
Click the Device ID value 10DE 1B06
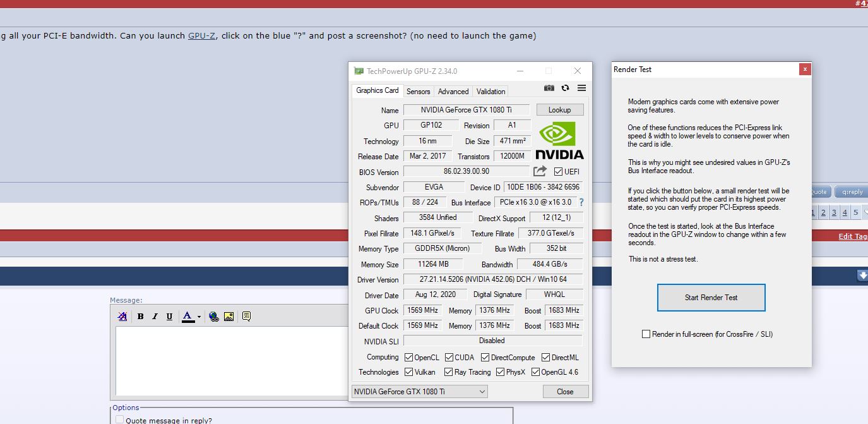point(543,187)
